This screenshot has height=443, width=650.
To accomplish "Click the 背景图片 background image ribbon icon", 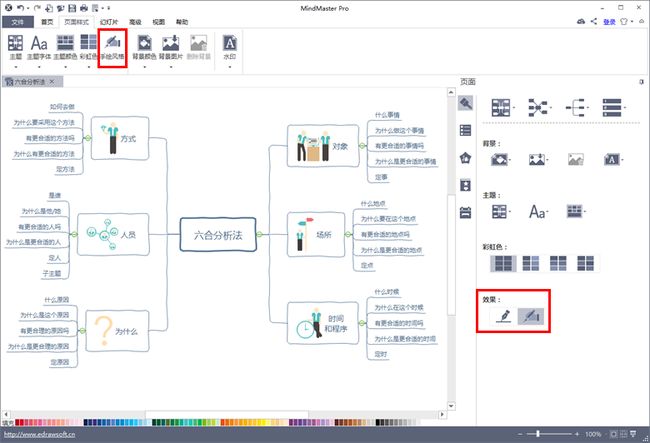I will click(170, 44).
